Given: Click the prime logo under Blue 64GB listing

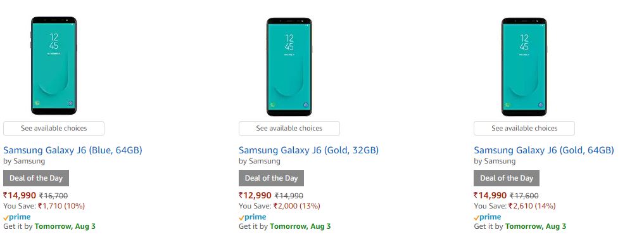Looking at the screenshot, I should pos(17,217).
